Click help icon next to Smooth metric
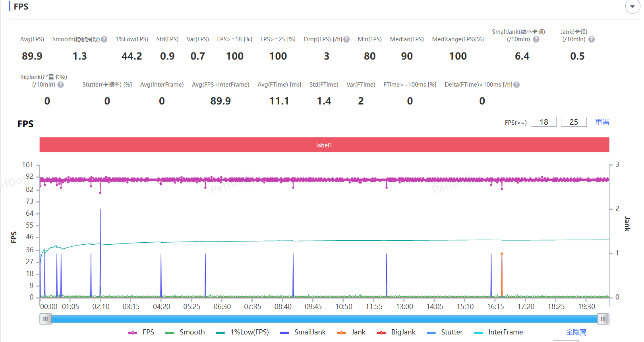644x342 pixels. point(104,39)
